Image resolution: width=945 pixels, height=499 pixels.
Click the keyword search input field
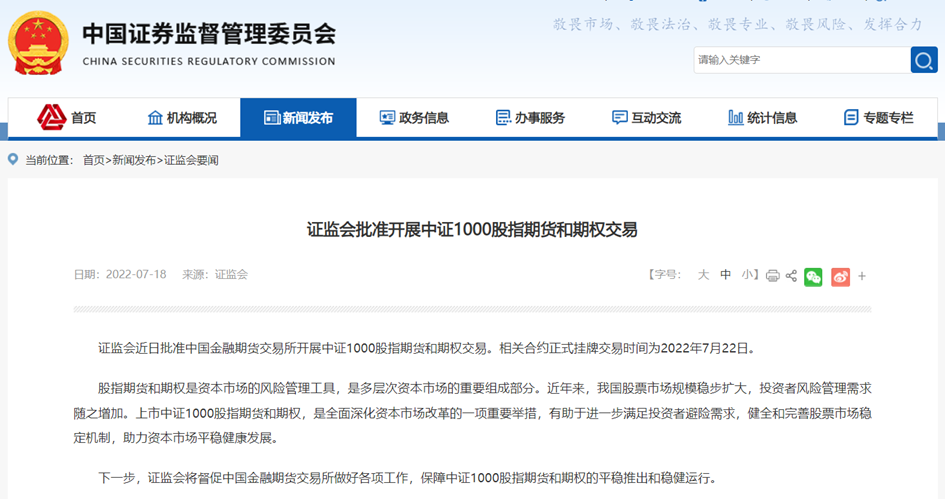tap(800, 60)
